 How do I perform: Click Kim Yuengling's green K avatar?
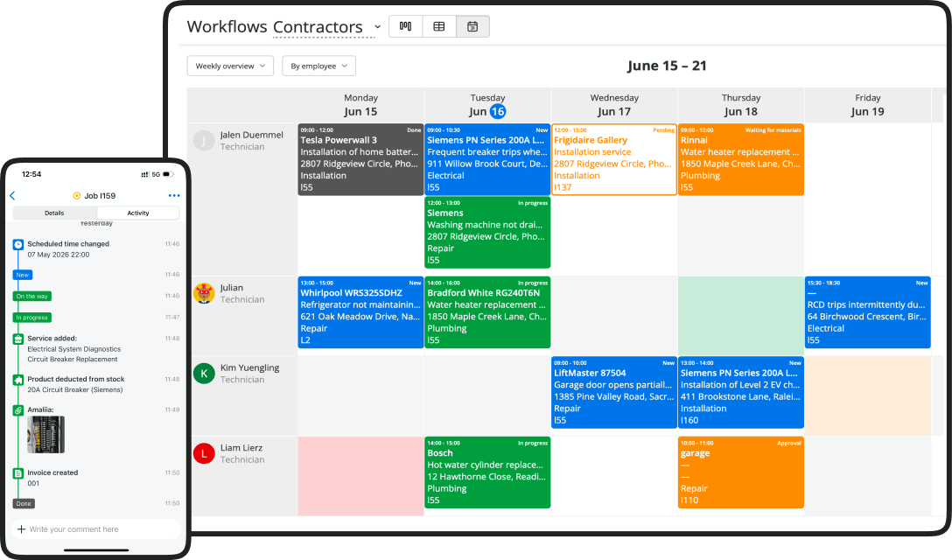click(204, 374)
